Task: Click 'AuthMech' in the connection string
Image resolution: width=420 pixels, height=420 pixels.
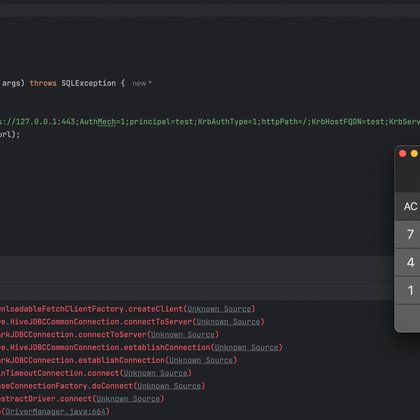Action: (x=97, y=122)
